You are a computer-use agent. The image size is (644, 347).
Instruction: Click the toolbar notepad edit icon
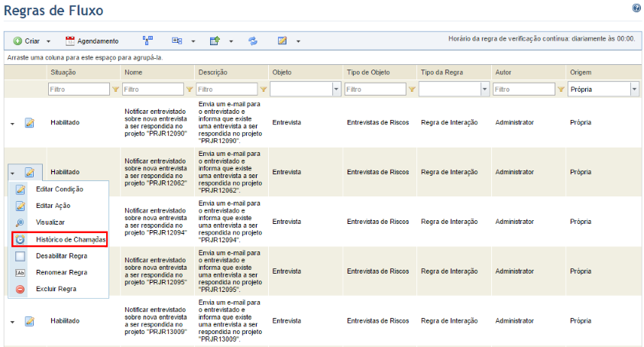click(282, 41)
